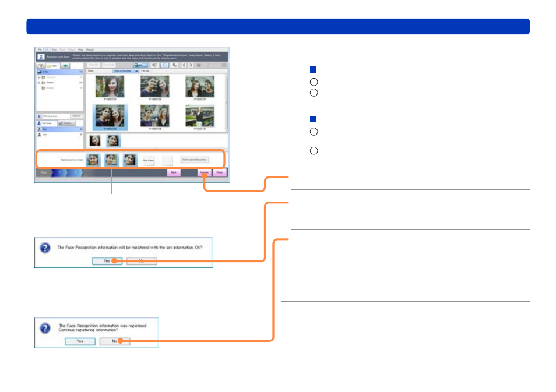This screenshot has width=556, height=392.
Task: Switch to the Folder tab
Action: 53,66
